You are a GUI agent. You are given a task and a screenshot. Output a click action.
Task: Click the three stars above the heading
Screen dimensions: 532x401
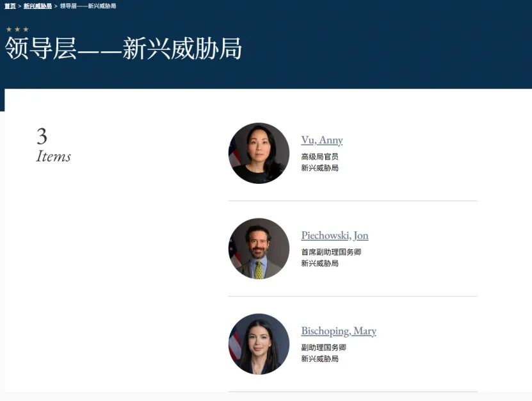(17, 29)
